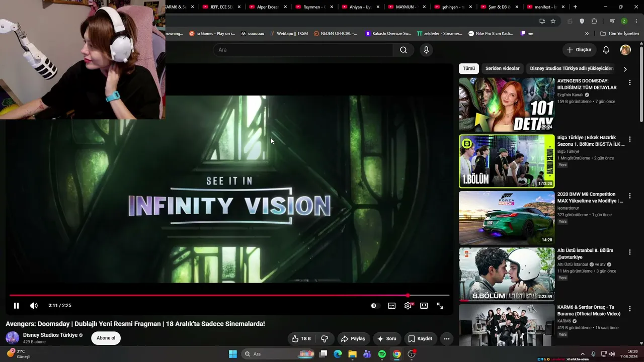The width and height of the screenshot is (644, 362).
Task: Switch to the 'Alper Erözer' browser tab
Action: pyautogui.click(x=268, y=7)
